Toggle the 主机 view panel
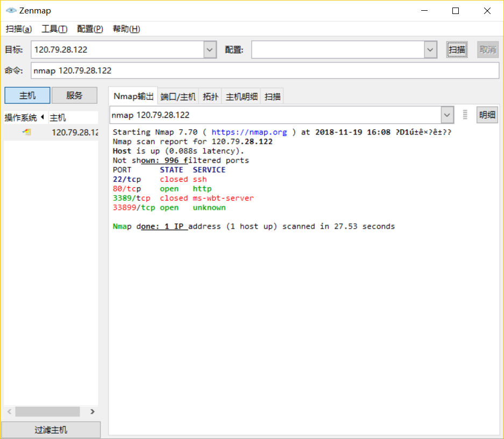 (x=27, y=95)
